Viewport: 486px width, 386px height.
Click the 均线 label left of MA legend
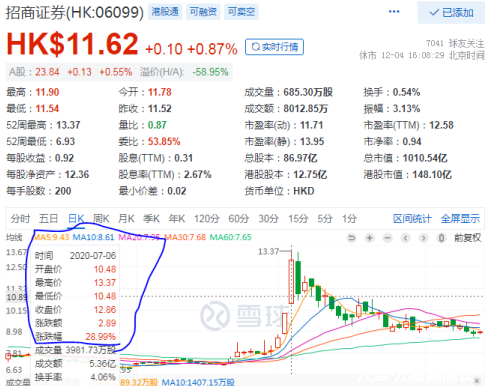14,237
